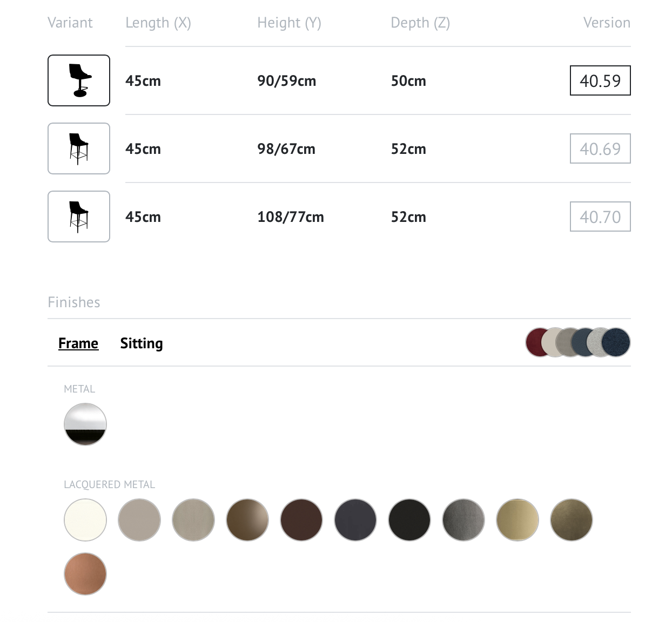Choose the 108/77cm height stool variant icon

pyautogui.click(x=79, y=217)
